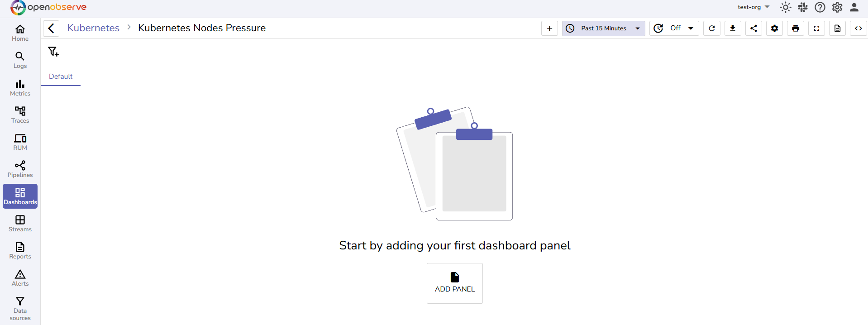Open dashboard settings gear icon
The width and height of the screenshot is (868, 325).
pos(774,28)
